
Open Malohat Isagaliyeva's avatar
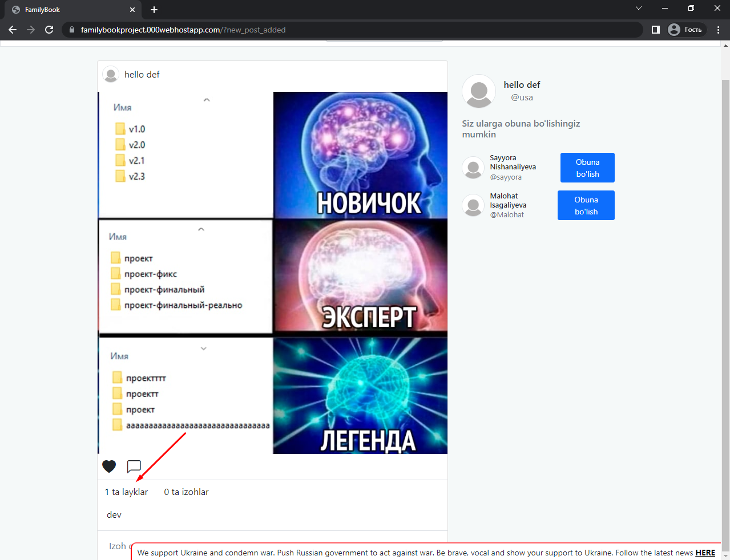[473, 205]
